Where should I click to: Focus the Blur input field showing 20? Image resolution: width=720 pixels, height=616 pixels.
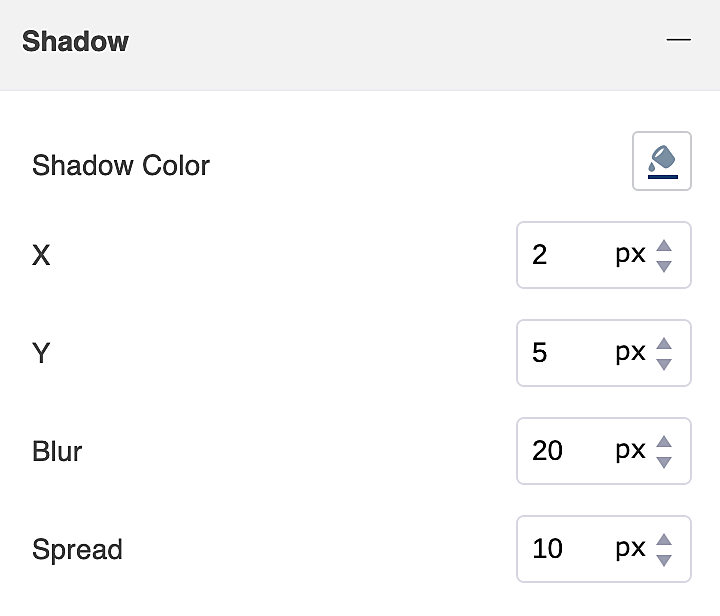point(560,451)
